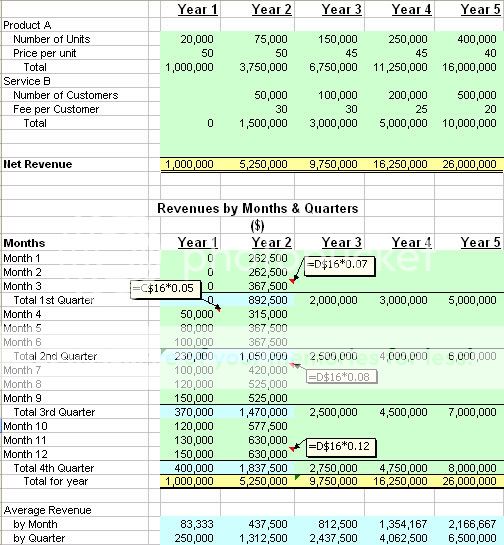Select Product A Year 2 total 3,750,000
504x545 pixels.
tap(263, 67)
